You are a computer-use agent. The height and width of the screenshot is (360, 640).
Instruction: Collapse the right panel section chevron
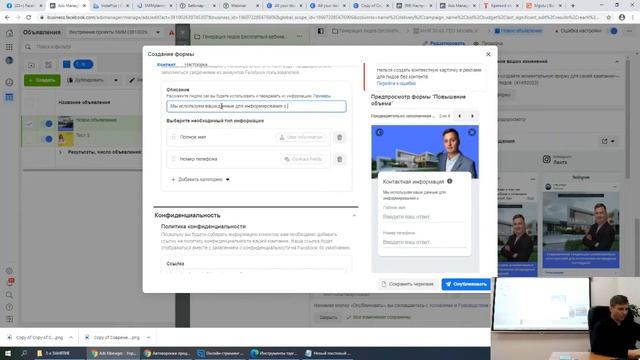(x=617, y=62)
